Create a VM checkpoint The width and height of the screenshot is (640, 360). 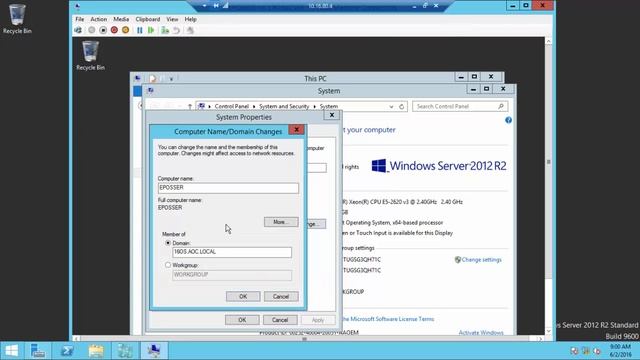tap(165, 30)
